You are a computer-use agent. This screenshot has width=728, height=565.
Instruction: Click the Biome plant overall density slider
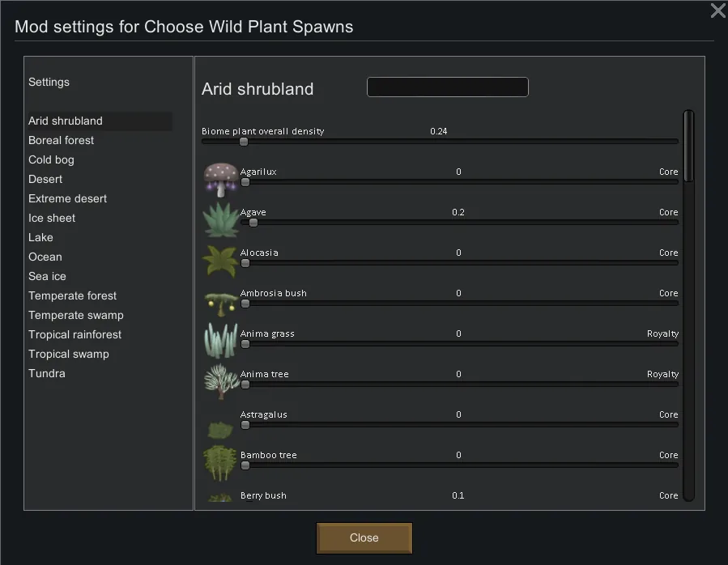(x=440, y=142)
